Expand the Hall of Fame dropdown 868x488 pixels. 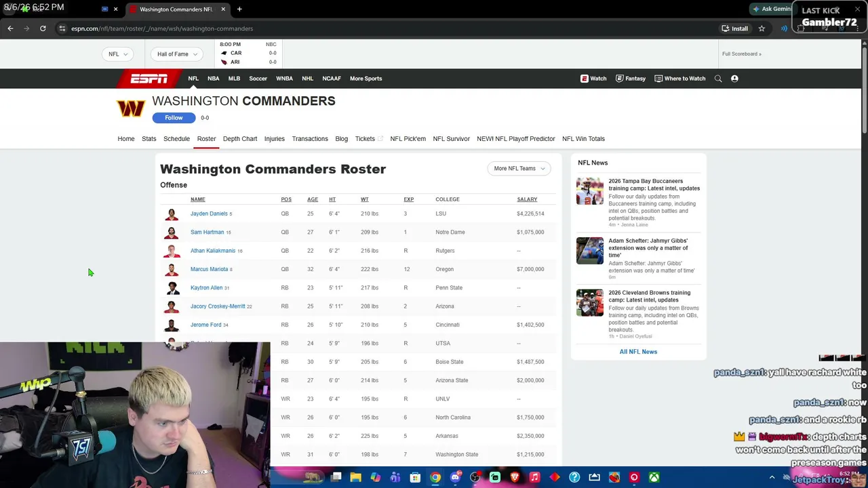pos(177,54)
